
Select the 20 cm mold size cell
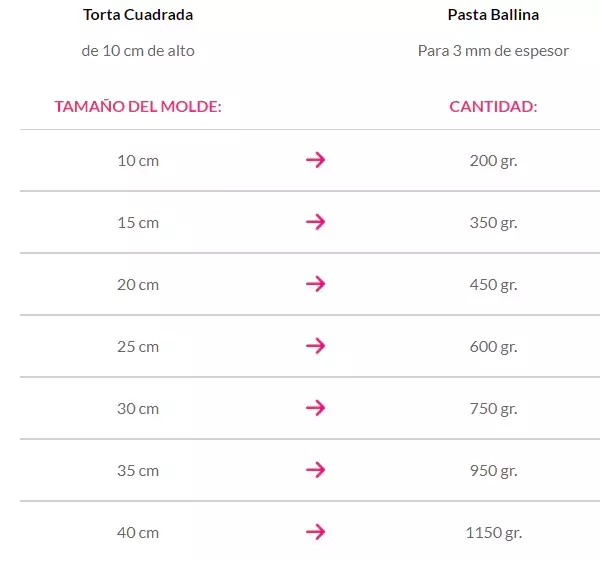(x=138, y=285)
